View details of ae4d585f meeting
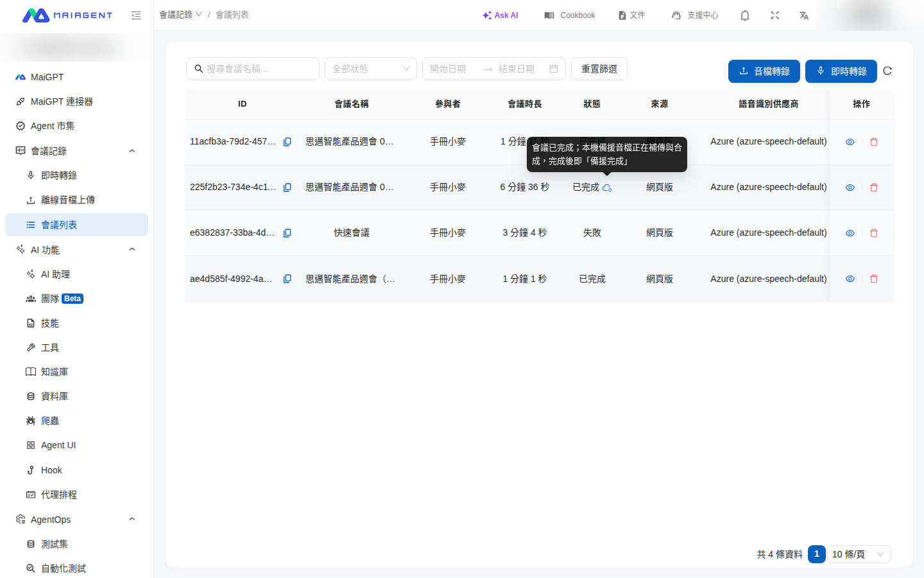 850,279
